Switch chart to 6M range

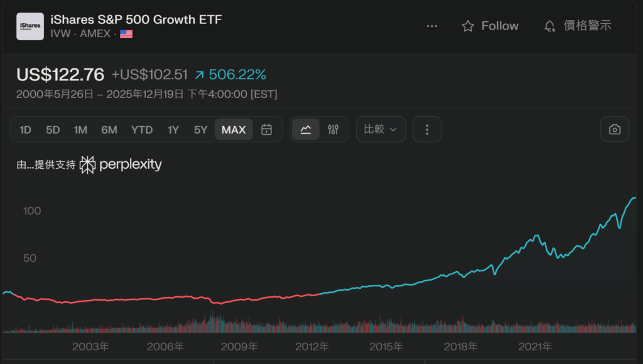coord(109,130)
